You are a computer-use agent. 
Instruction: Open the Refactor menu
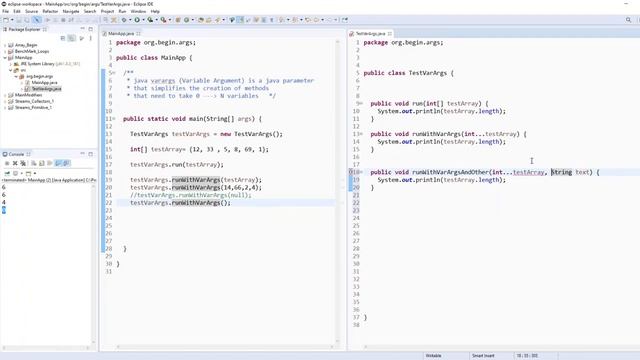click(x=50, y=11)
